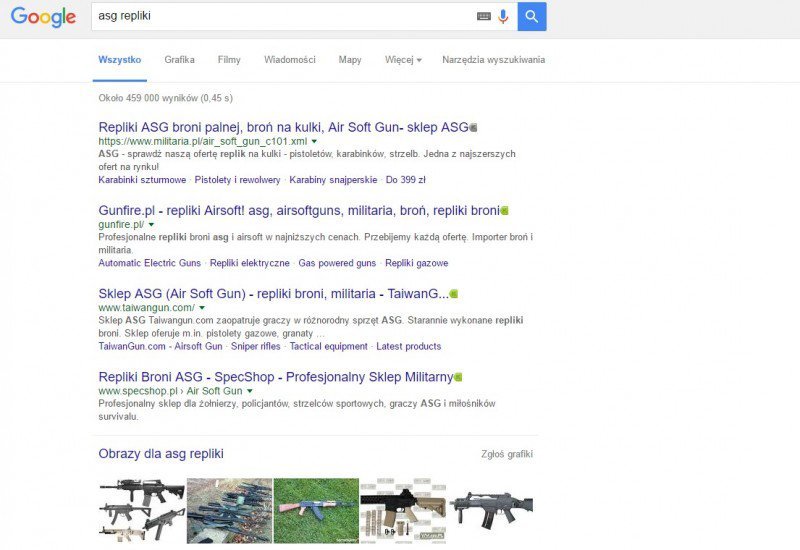Screen dimensions: 800x550
Task: Switch to the Mapy tab
Action: pos(350,60)
